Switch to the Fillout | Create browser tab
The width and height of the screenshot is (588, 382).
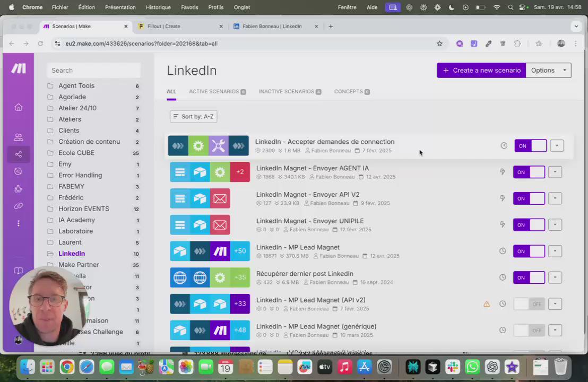pyautogui.click(x=181, y=26)
